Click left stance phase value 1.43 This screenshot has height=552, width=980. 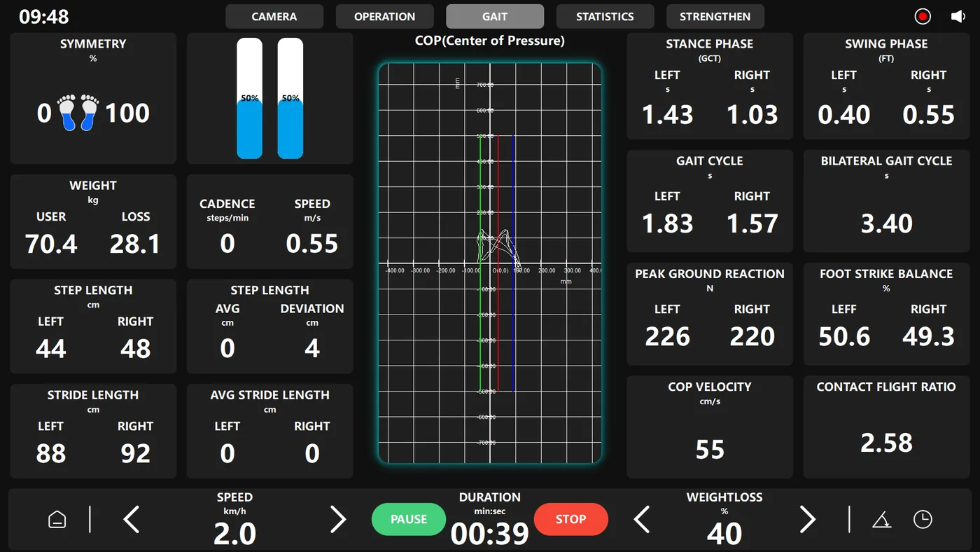(668, 115)
